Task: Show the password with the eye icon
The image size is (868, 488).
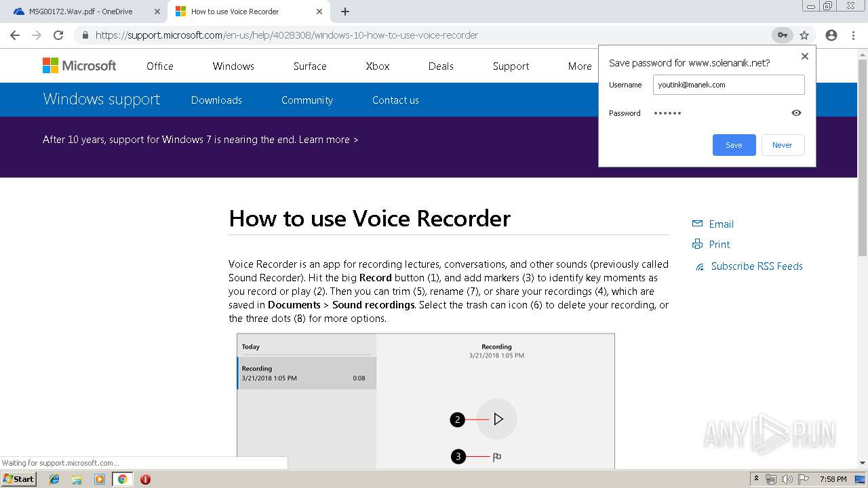Action: coord(796,113)
